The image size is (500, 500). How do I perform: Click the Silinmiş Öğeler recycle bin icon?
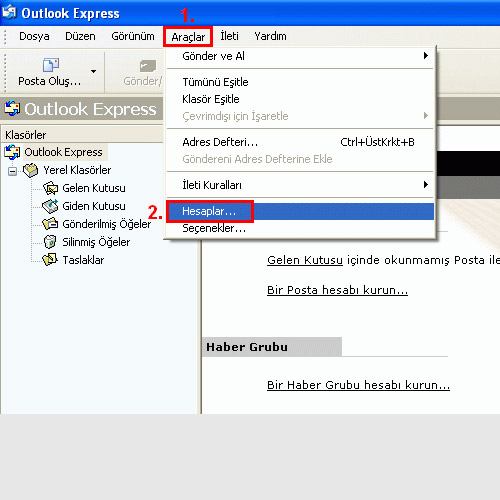pyautogui.click(x=50, y=242)
